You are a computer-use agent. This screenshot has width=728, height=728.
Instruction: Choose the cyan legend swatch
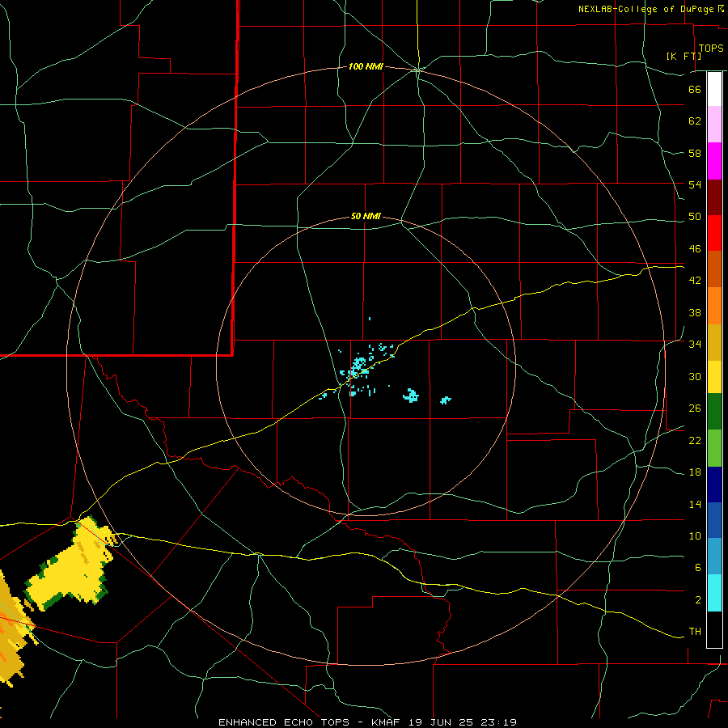714,593
